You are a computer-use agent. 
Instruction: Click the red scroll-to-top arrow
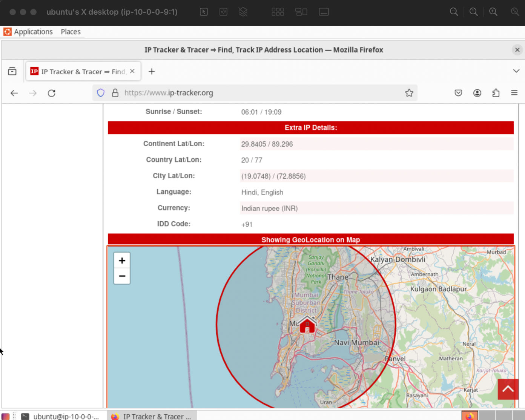click(x=508, y=389)
